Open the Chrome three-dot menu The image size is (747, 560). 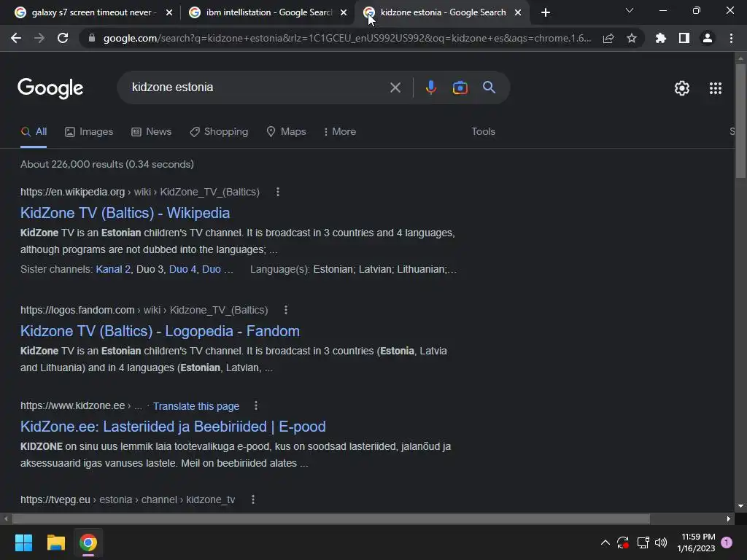(x=731, y=38)
